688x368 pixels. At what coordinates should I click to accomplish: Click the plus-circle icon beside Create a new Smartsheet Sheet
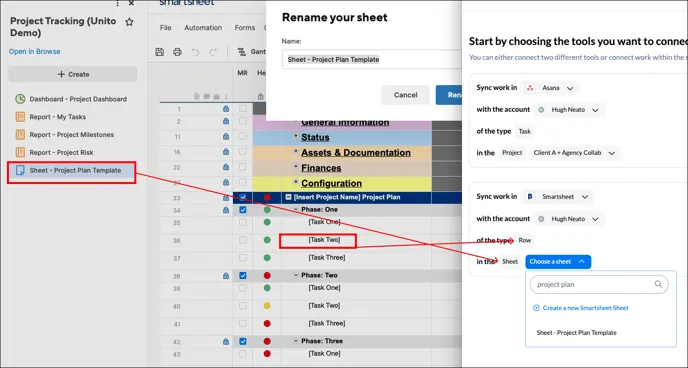[x=536, y=308]
